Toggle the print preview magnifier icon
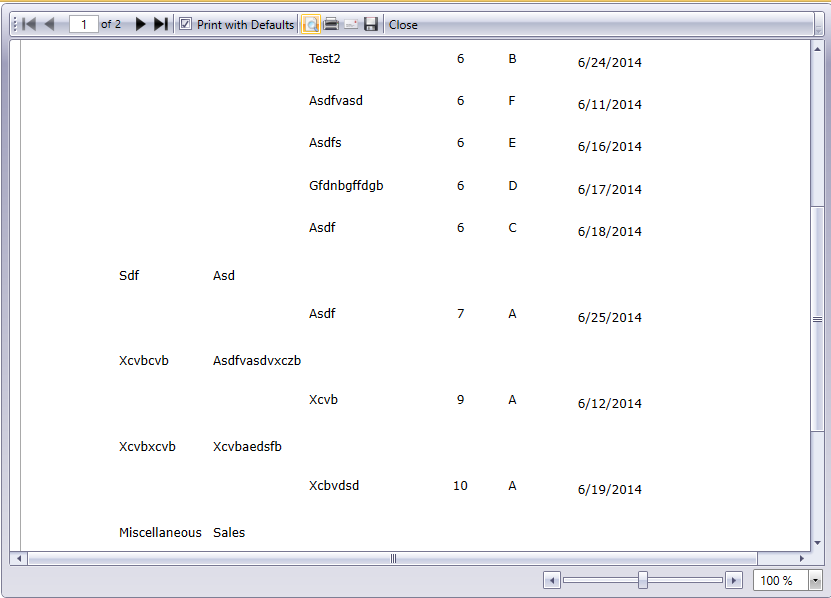Screen dimensions: 831x598 tap(311, 24)
